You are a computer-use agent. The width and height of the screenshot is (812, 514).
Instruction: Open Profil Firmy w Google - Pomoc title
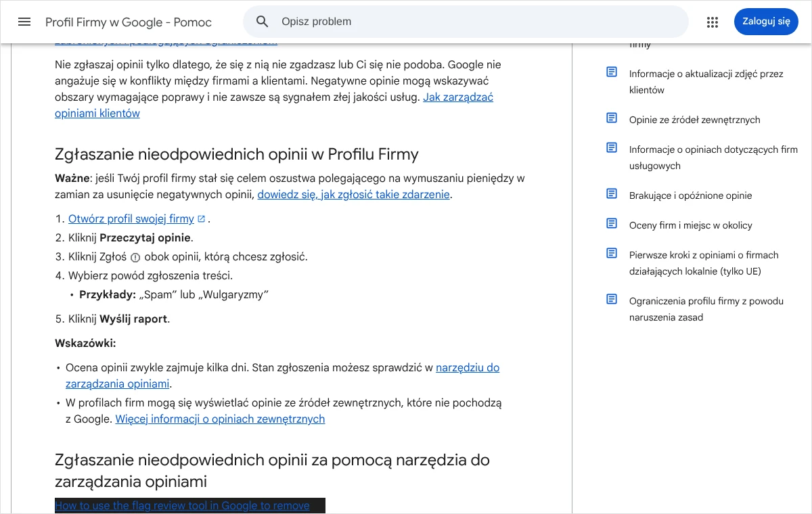pos(129,22)
